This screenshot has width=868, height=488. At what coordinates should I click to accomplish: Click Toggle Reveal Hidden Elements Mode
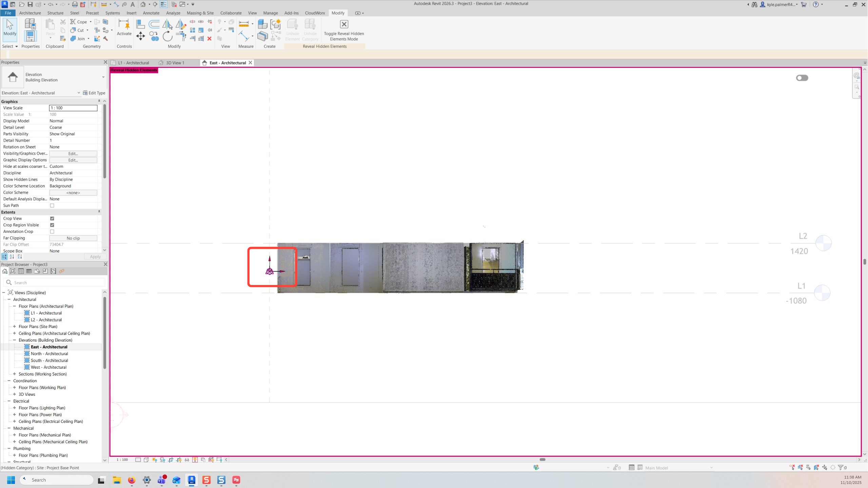344,30
